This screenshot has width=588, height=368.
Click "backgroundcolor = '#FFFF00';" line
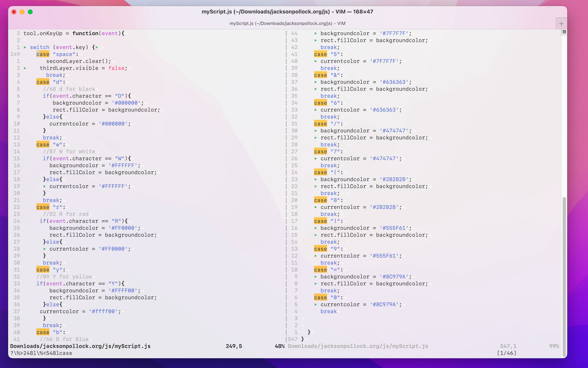click(95, 290)
